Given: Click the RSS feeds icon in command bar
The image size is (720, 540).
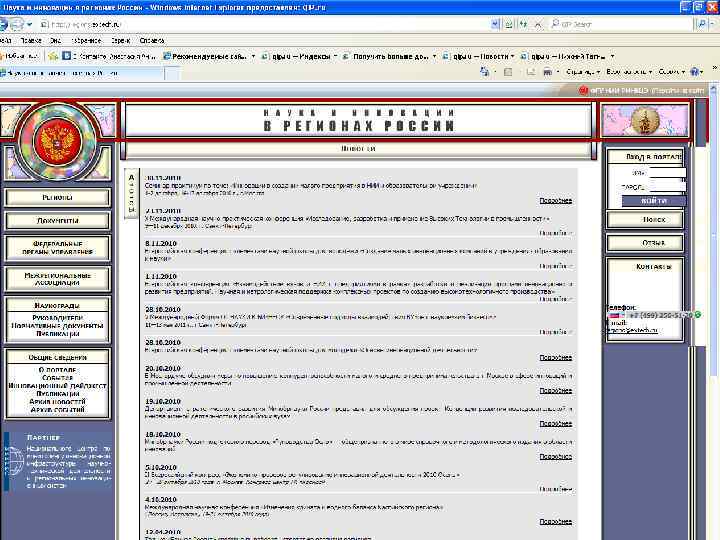Looking at the screenshot, I should (508, 72).
